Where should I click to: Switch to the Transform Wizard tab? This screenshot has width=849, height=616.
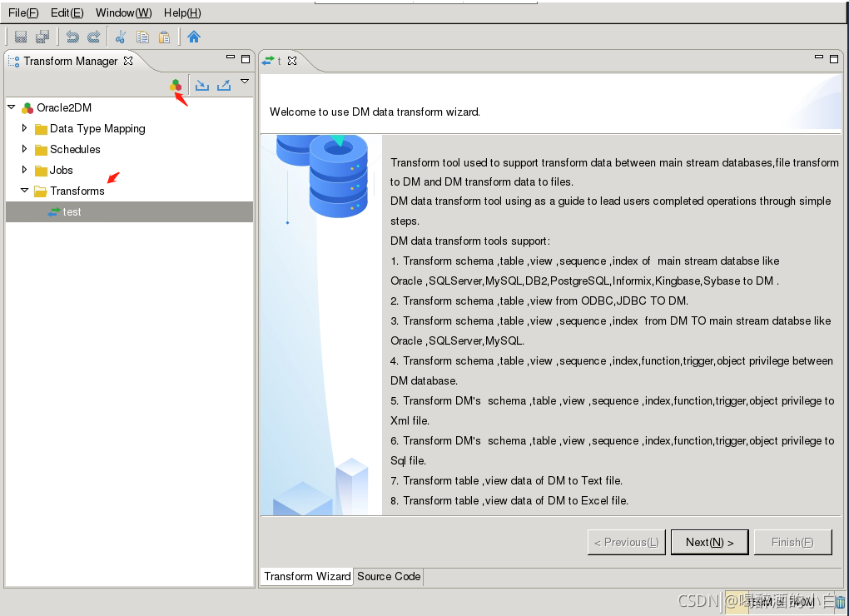tap(307, 577)
